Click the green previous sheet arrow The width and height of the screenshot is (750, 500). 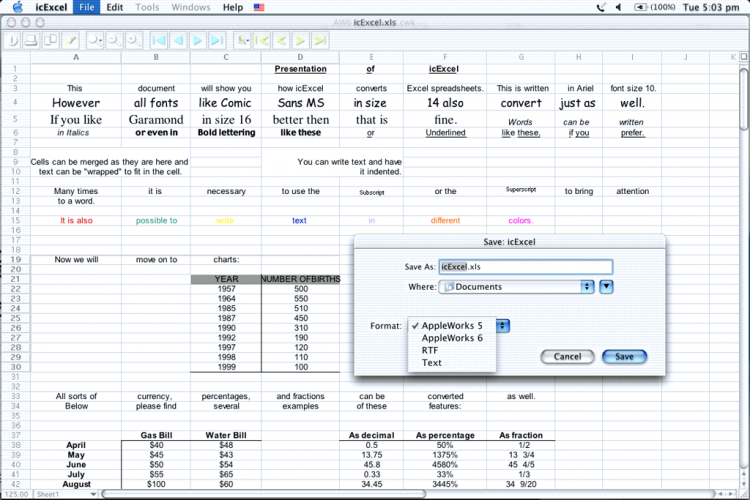tap(281, 41)
